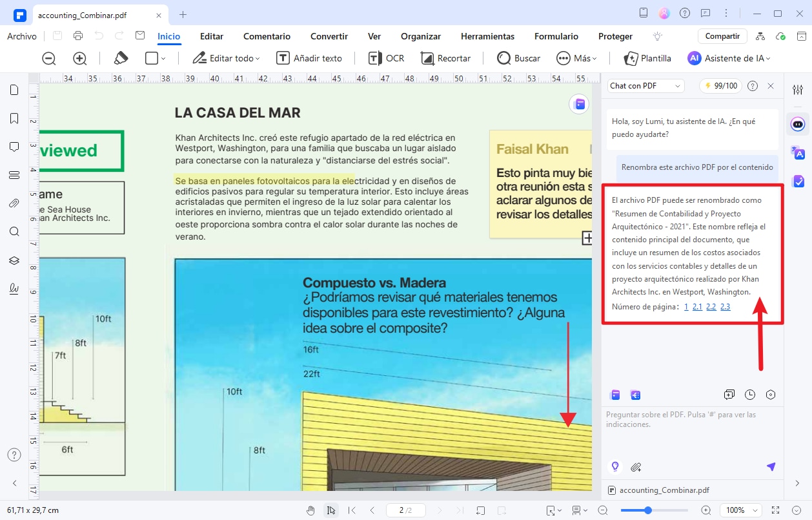Click the zoom in magnifier in the toolbar
812x520 pixels.
pos(80,58)
